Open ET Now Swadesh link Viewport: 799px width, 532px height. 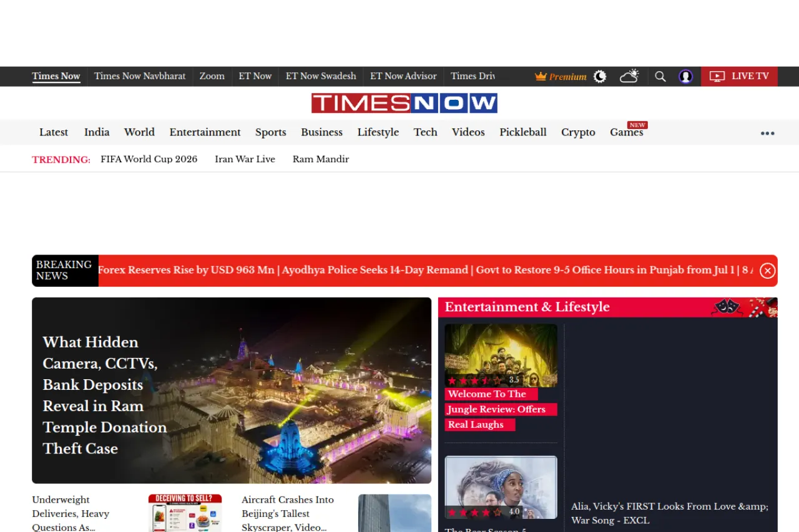click(x=321, y=76)
